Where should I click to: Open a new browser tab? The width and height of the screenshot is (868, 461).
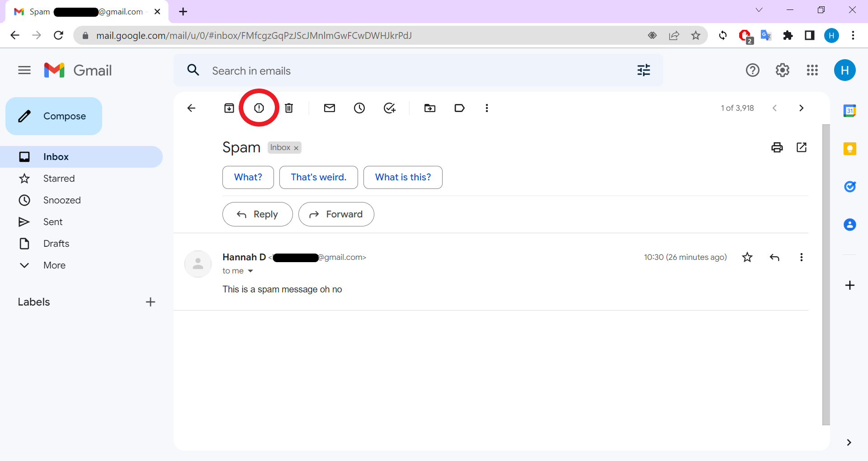click(x=183, y=12)
